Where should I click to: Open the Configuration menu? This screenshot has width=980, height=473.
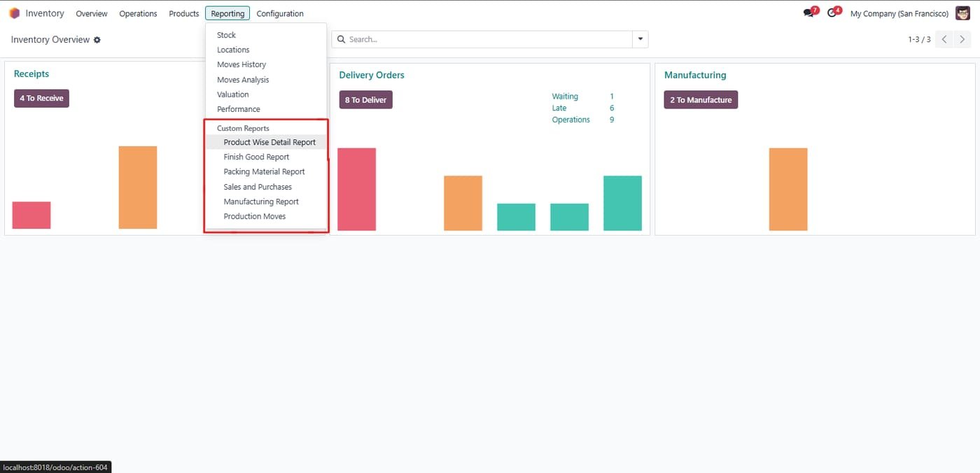coord(280,13)
